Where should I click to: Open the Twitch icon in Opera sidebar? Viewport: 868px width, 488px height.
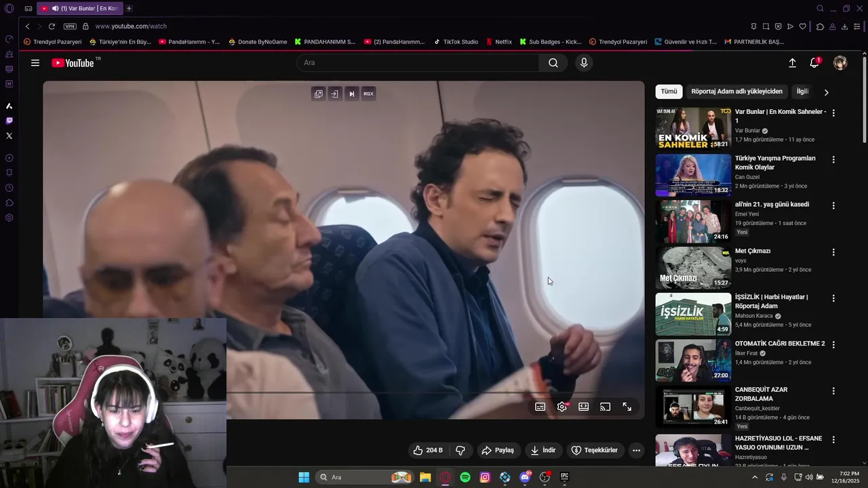coord(9,121)
